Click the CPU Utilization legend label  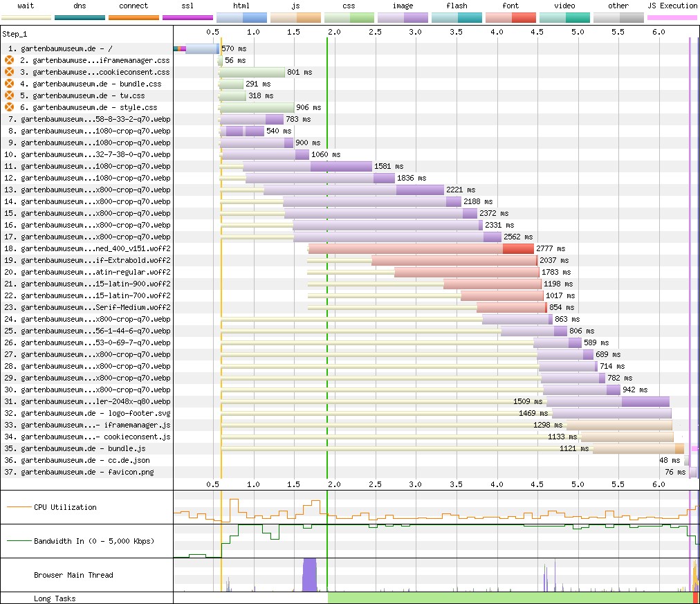(x=65, y=507)
